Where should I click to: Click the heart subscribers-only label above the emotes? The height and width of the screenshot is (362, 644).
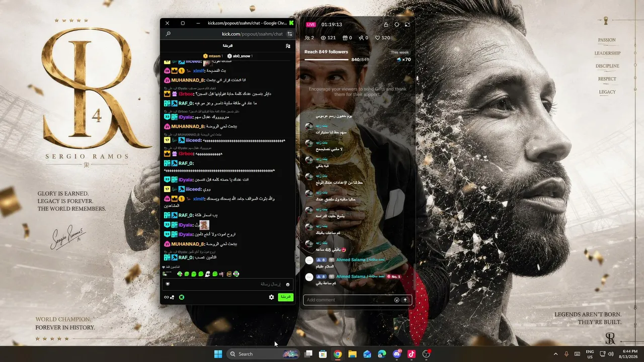(x=171, y=267)
